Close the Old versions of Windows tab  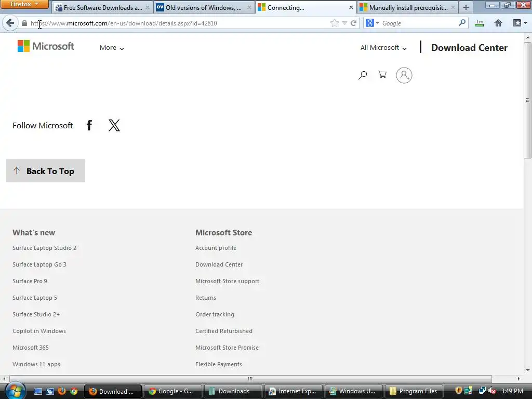(249, 7)
